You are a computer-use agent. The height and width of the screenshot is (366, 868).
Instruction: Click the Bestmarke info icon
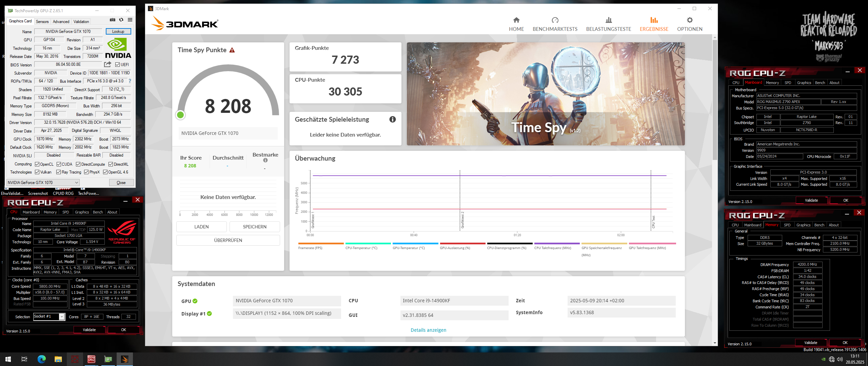point(265,160)
